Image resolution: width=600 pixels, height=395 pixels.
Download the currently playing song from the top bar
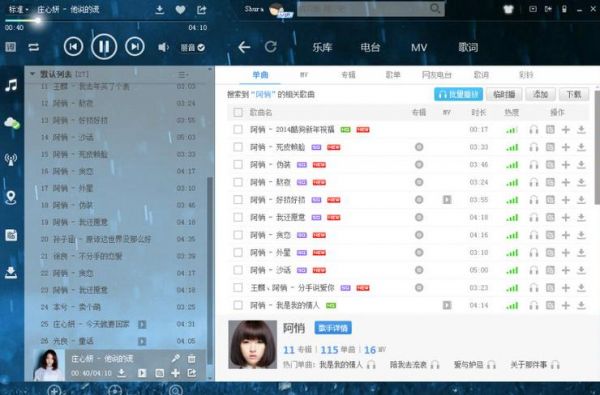coord(160,10)
